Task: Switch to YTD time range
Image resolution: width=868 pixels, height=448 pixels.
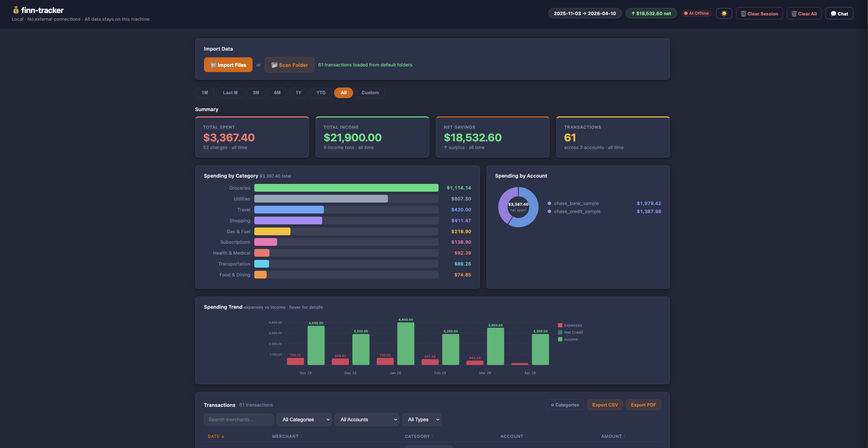Action: pos(320,93)
